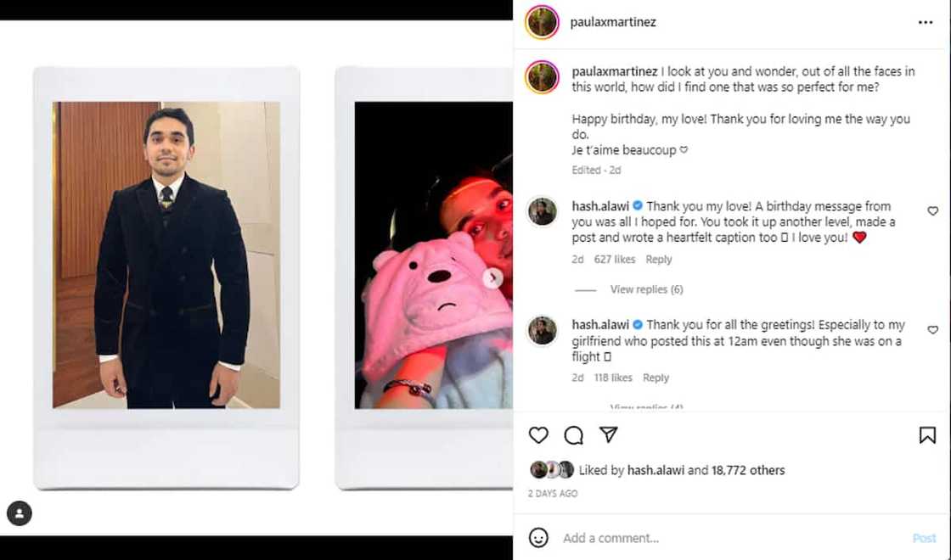Open paulaxmartinez profile avatar in header

point(542,22)
